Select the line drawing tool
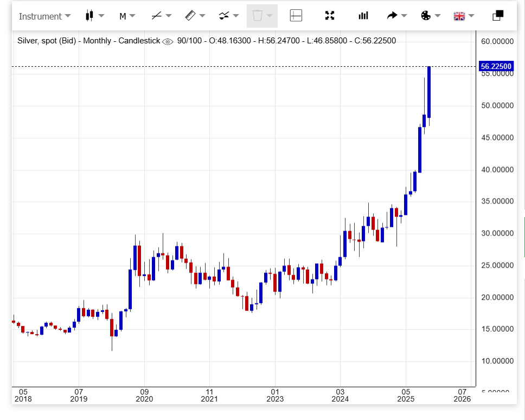This screenshot has width=525, height=420. pyautogui.click(x=157, y=16)
